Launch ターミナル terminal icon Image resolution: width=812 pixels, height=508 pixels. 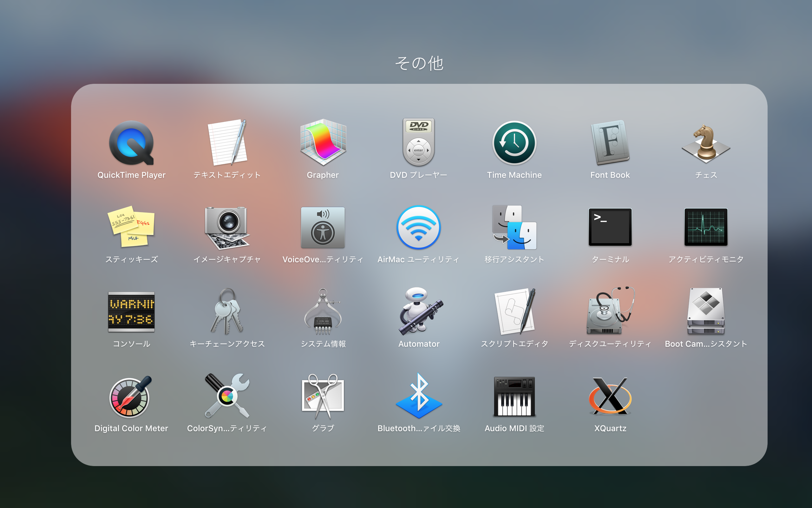(x=610, y=227)
